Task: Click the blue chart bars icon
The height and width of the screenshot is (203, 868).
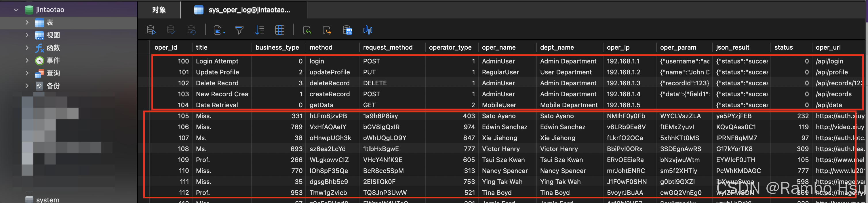Action: (x=368, y=30)
